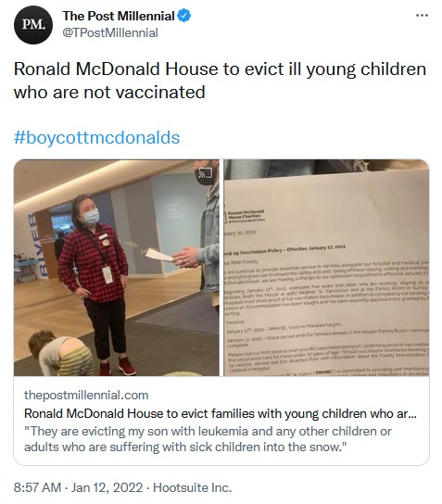Click the tweet text about Ronald McDonald House
Screen dimensions: 442x504
pos(220,81)
